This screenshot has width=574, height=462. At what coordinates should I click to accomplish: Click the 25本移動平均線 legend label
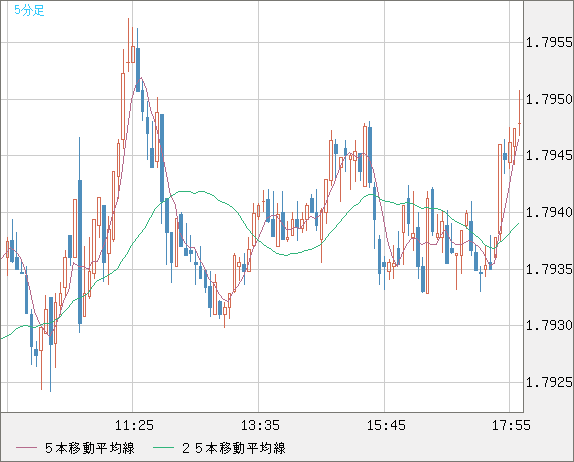click(234, 448)
